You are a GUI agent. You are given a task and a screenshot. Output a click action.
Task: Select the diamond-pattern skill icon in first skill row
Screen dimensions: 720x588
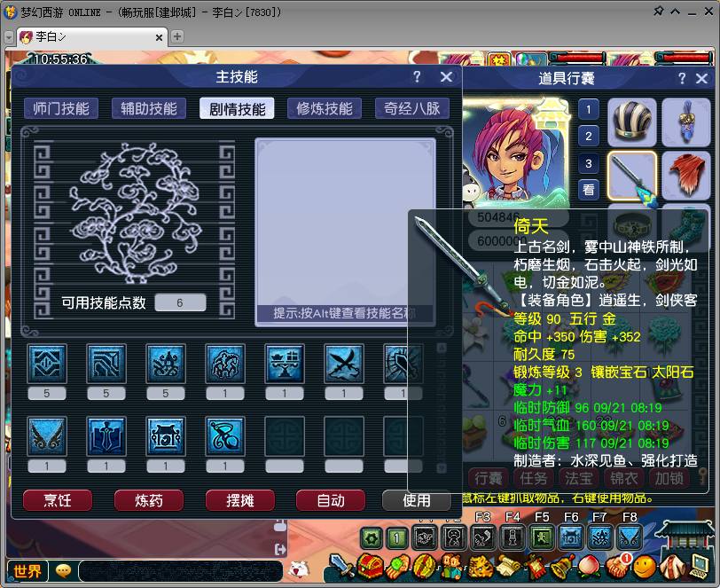47,364
